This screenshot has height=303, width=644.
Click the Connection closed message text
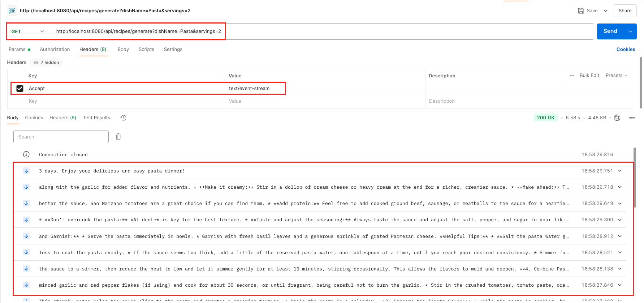63,154
